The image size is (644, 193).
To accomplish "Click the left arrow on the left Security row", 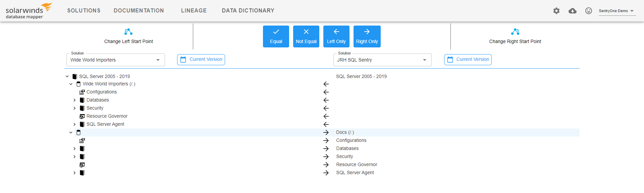I will tap(326, 108).
